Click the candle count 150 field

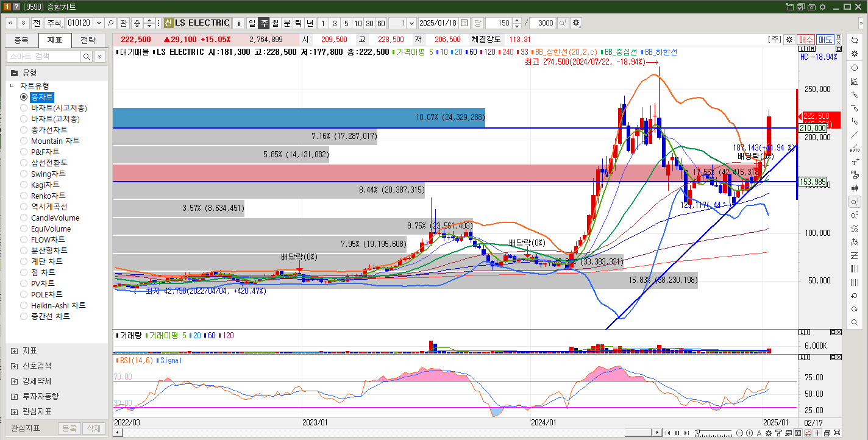click(498, 23)
